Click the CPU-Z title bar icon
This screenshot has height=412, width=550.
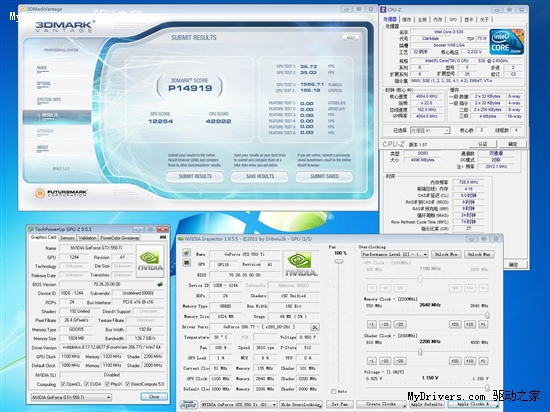383,9
